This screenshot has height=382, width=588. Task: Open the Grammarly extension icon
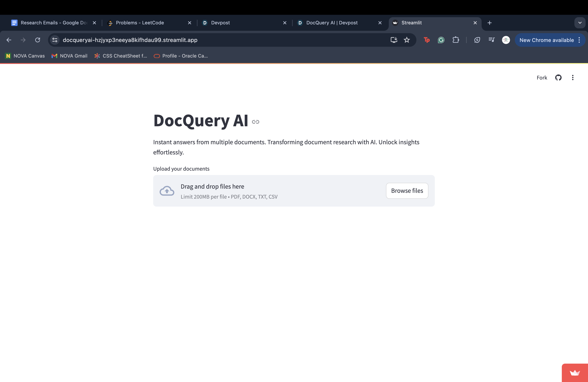pos(441,40)
